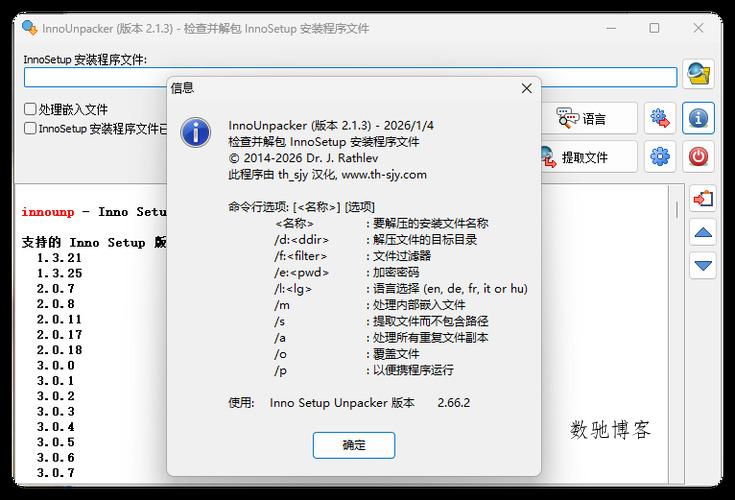Image resolution: width=735 pixels, height=500 pixels.
Task: Click the 提取文件 extract files button
Action: click(x=589, y=157)
